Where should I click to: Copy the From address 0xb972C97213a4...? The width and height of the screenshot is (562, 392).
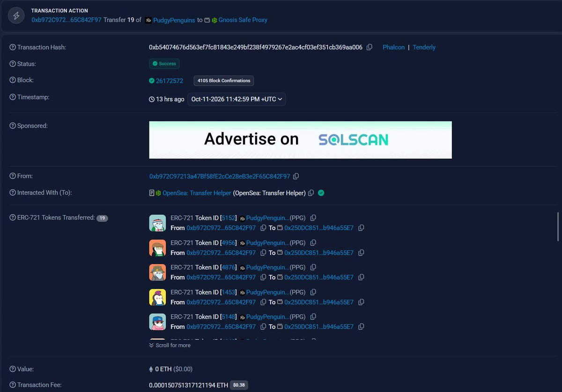[296, 176]
